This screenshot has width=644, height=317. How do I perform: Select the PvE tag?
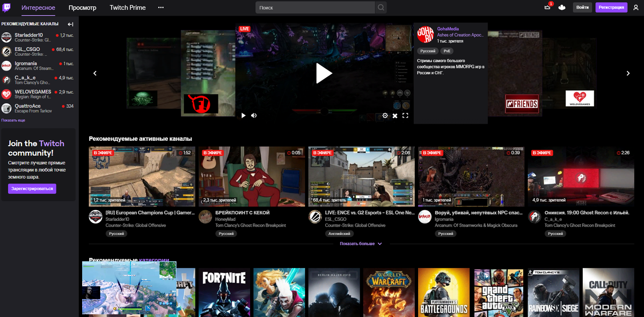[447, 51]
